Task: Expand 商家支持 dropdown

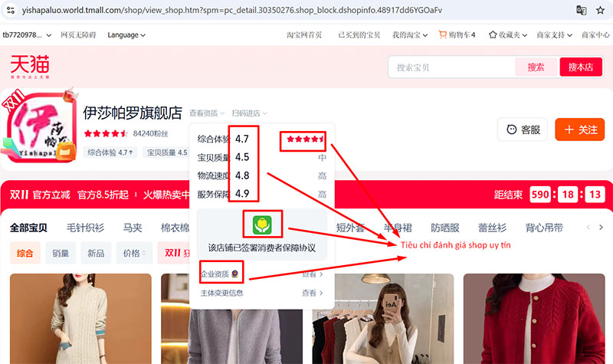Action: pos(554,34)
